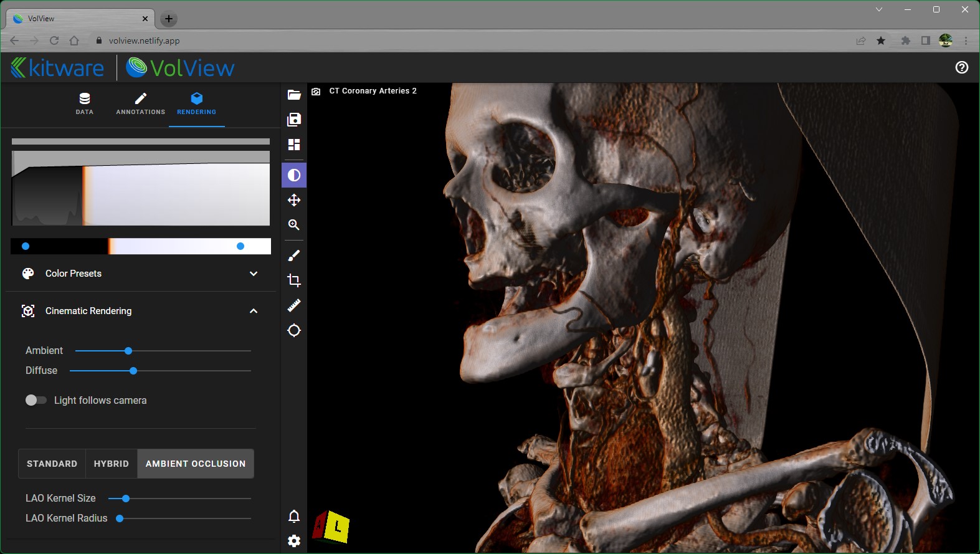Click the left color range handle
The height and width of the screenshot is (554, 980).
[26, 246]
